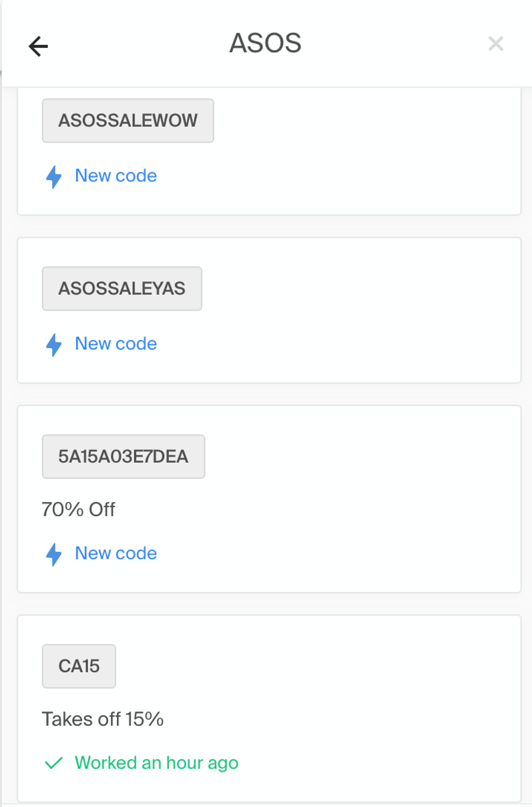The height and width of the screenshot is (807, 532).
Task: Click the ASOS panel title
Action: click(x=265, y=43)
